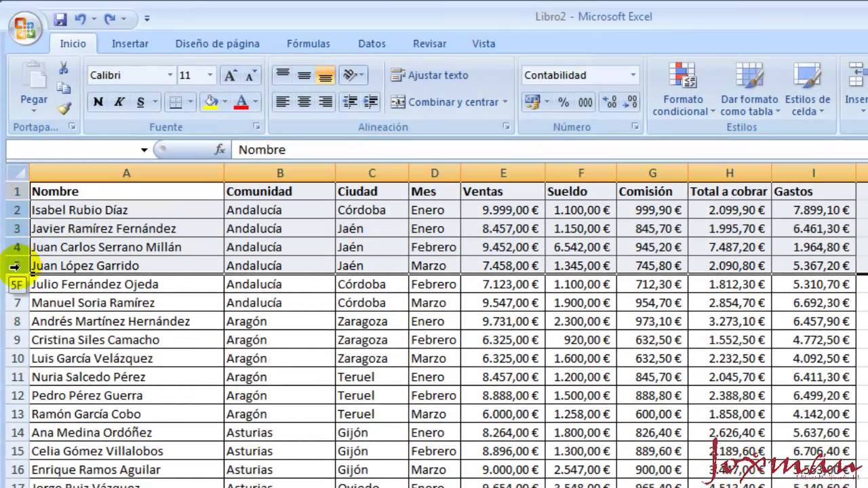The width and height of the screenshot is (868, 488).
Task: Save workbook using the floppy disk icon
Action: [x=60, y=19]
